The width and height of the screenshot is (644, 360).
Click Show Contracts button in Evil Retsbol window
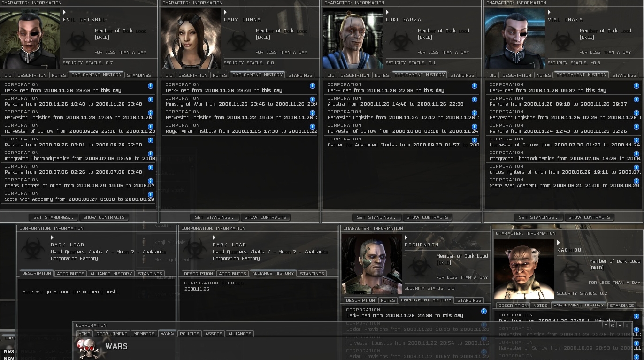point(104,217)
